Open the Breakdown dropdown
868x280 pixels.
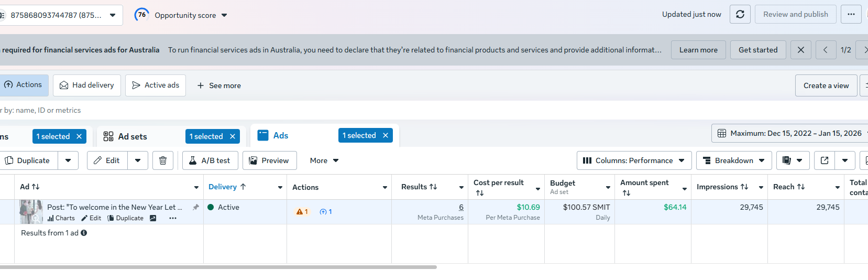tap(733, 160)
